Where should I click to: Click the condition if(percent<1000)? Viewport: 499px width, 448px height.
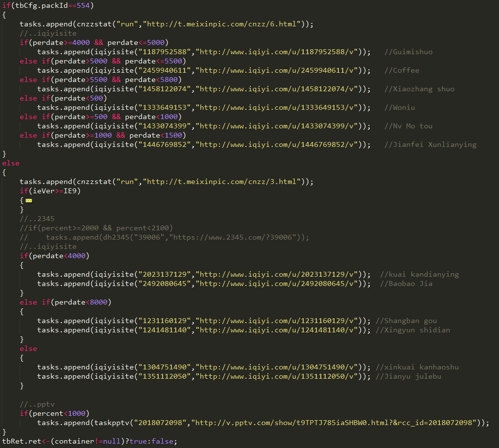tap(54, 413)
